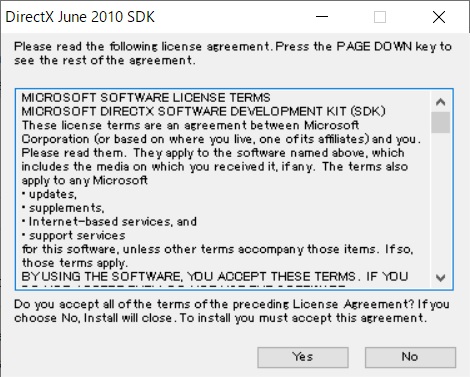Click the scroll down arrow in license box
This screenshot has height=377, width=470.
click(x=441, y=277)
